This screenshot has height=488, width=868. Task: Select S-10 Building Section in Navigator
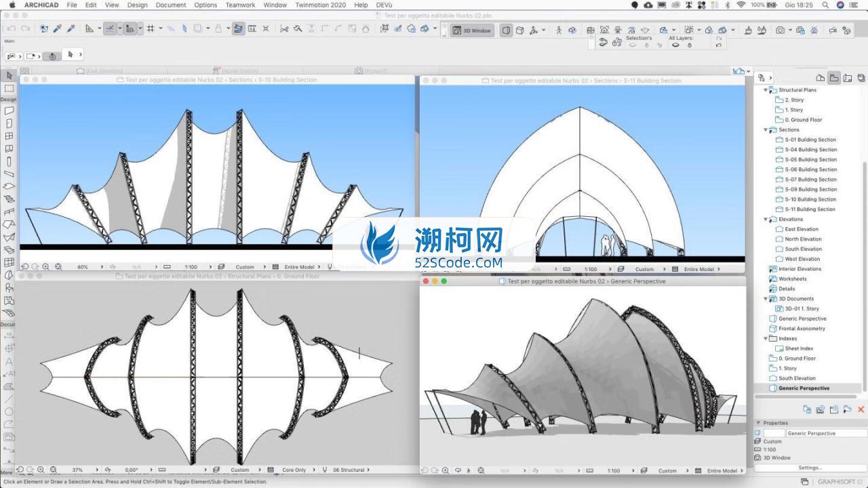click(810, 199)
